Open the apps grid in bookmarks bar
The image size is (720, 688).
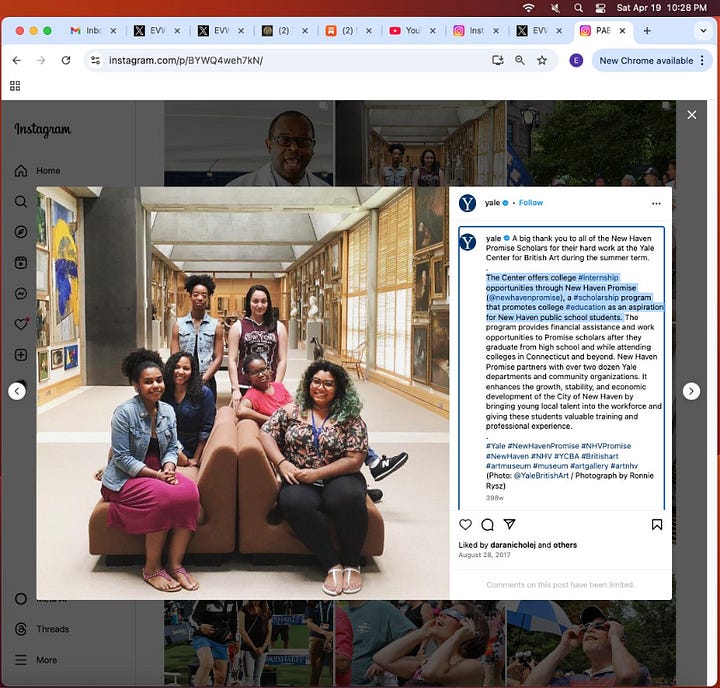15,86
